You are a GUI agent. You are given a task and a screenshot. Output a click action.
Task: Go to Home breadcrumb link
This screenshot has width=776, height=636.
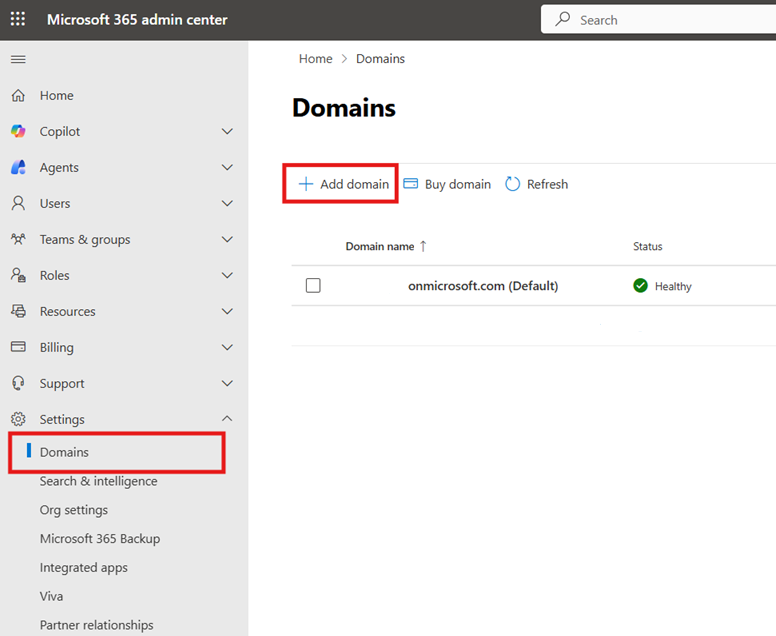click(316, 58)
